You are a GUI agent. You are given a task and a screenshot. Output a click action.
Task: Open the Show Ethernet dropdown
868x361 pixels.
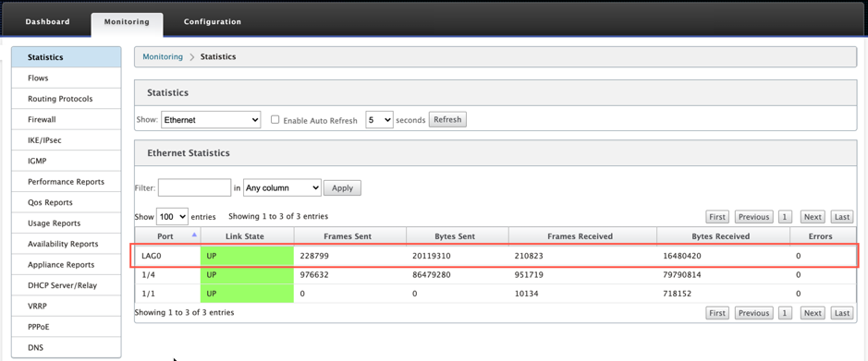click(x=211, y=119)
